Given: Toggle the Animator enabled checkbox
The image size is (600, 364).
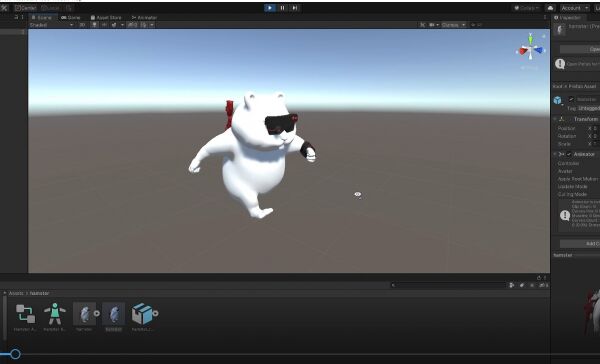Looking at the screenshot, I should (569, 154).
